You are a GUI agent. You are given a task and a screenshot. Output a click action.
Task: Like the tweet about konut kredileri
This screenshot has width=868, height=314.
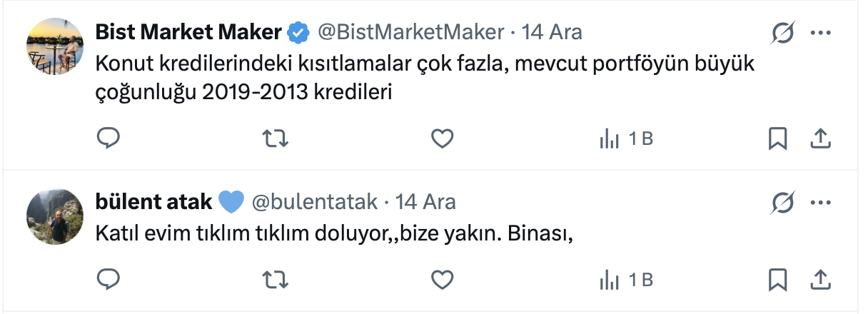click(x=443, y=138)
